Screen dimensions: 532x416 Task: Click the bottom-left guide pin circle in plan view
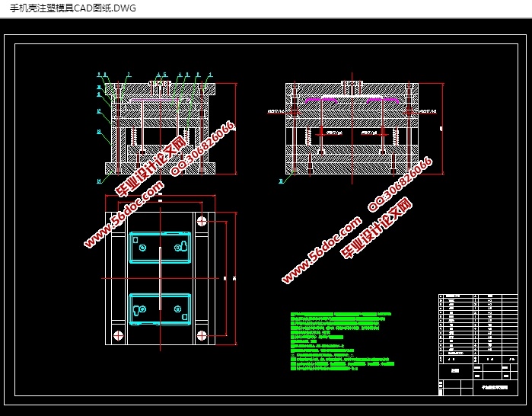tap(117, 335)
